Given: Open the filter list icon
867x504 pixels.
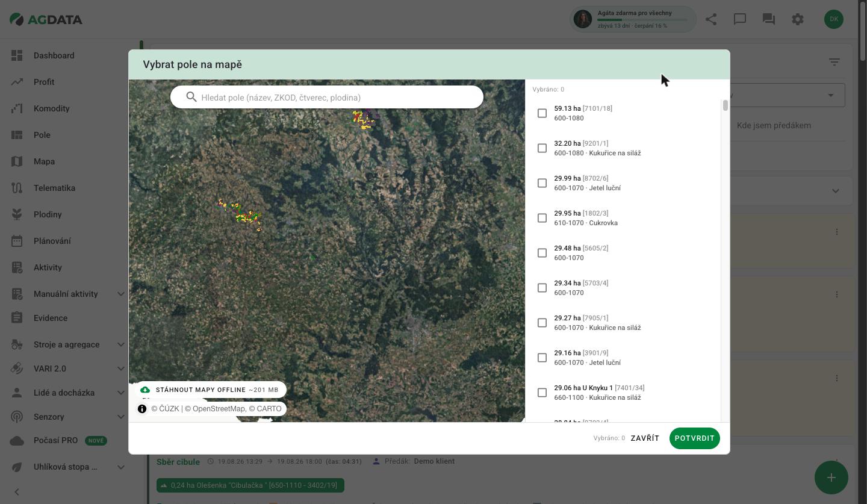Looking at the screenshot, I should [x=834, y=62].
